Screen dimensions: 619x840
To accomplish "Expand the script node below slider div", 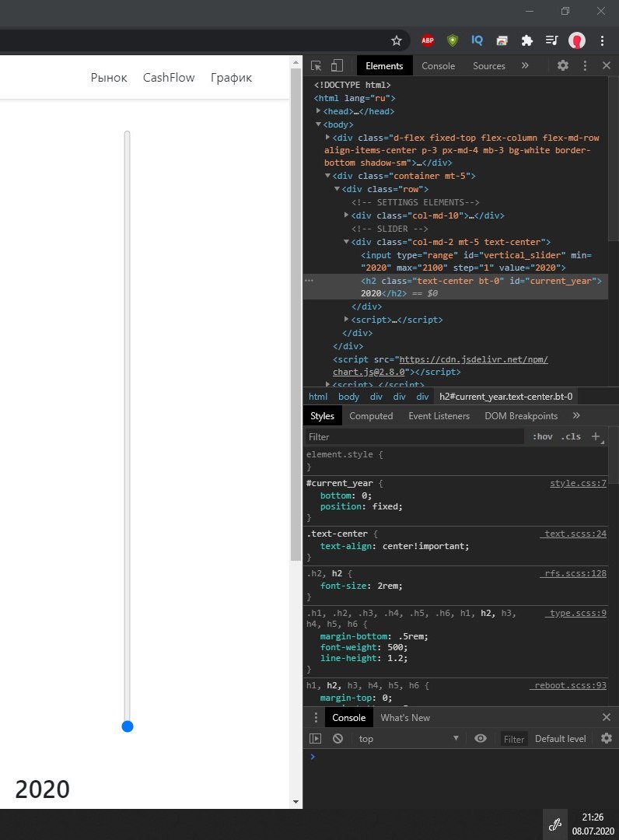I will coord(346,319).
